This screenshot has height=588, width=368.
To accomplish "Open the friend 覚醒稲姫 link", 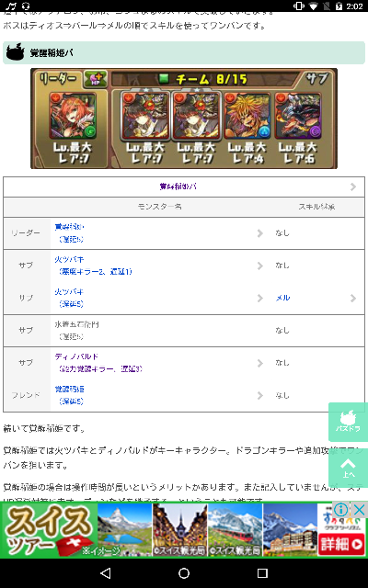I will point(70,390).
